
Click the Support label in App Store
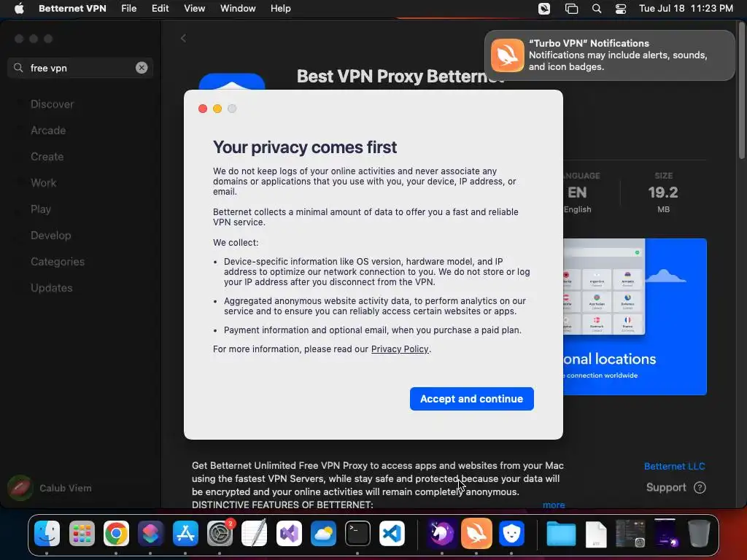point(666,488)
